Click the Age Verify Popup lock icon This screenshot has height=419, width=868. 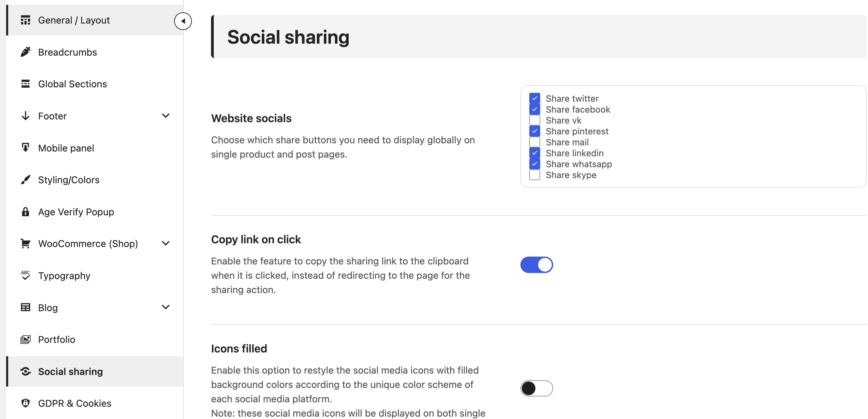26,212
